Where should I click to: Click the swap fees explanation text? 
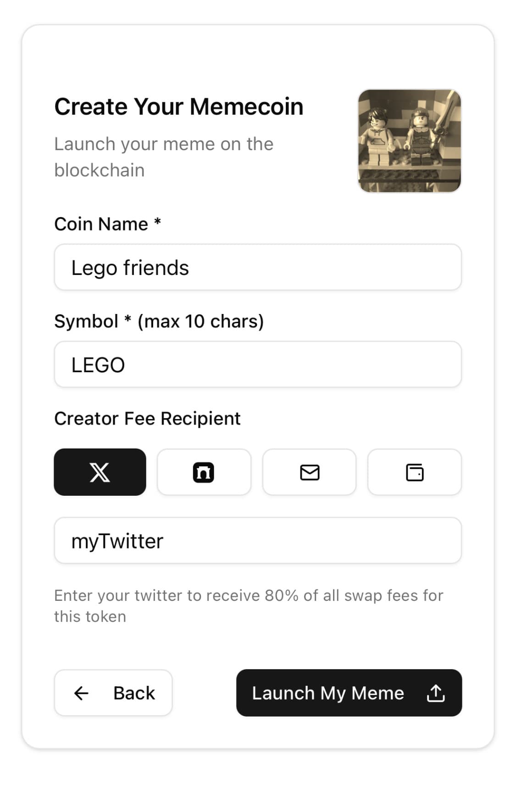click(248, 605)
